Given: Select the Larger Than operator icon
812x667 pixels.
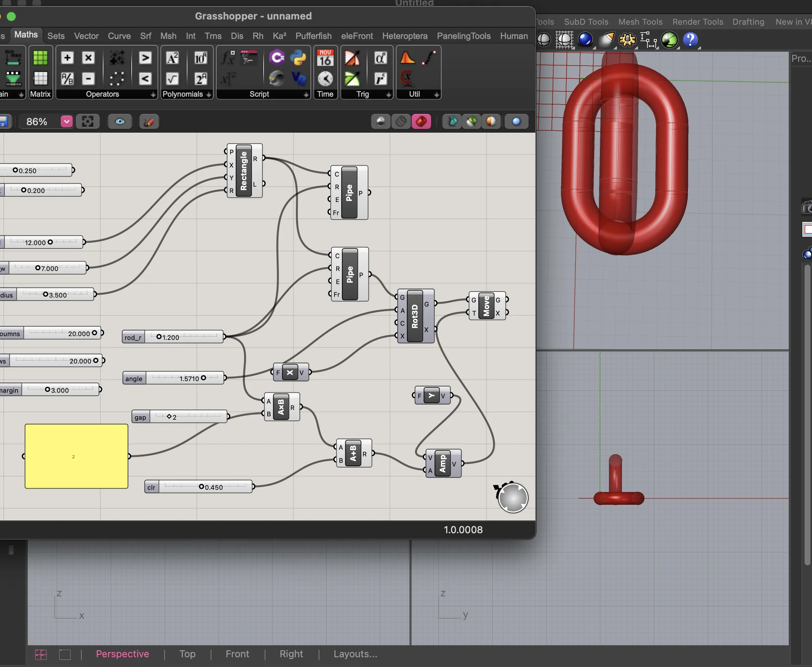Looking at the screenshot, I should pyautogui.click(x=145, y=58).
